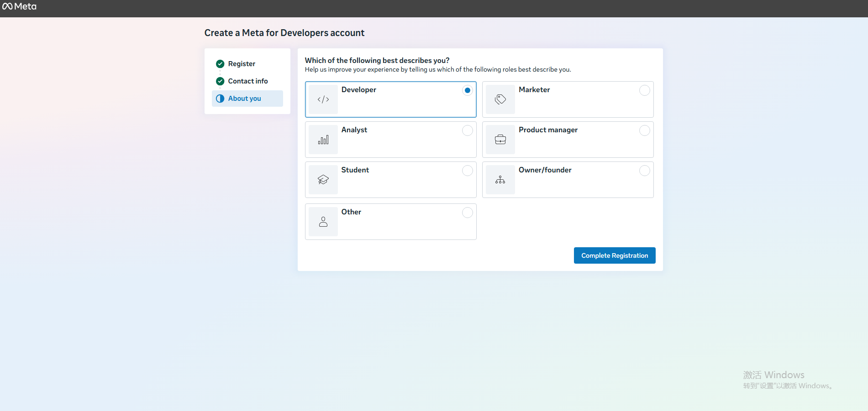Click the About you half-circle progress icon
The width and height of the screenshot is (868, 411).
pos(220,99)
